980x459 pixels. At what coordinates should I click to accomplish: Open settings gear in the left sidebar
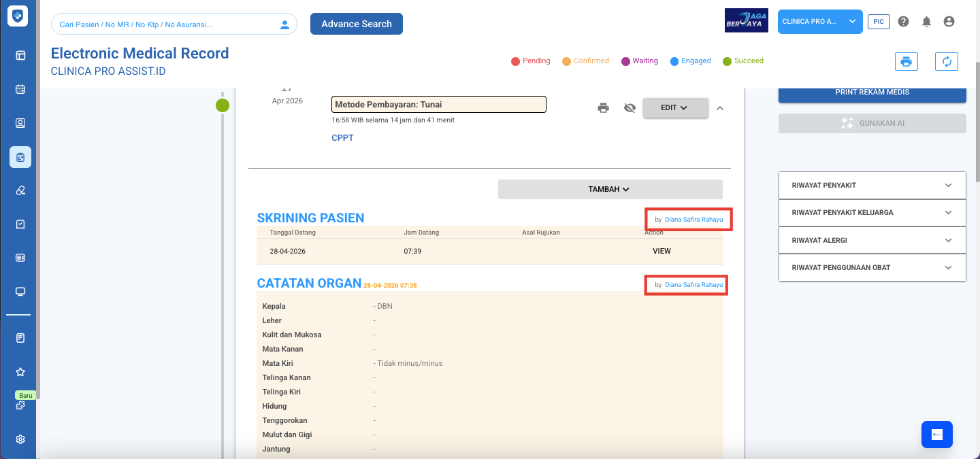20,439
